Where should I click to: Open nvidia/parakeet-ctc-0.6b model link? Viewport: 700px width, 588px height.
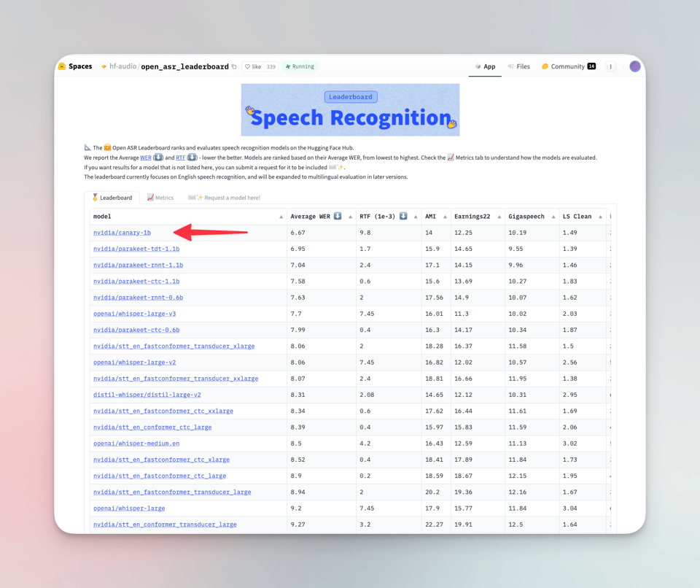pos(136,330)
